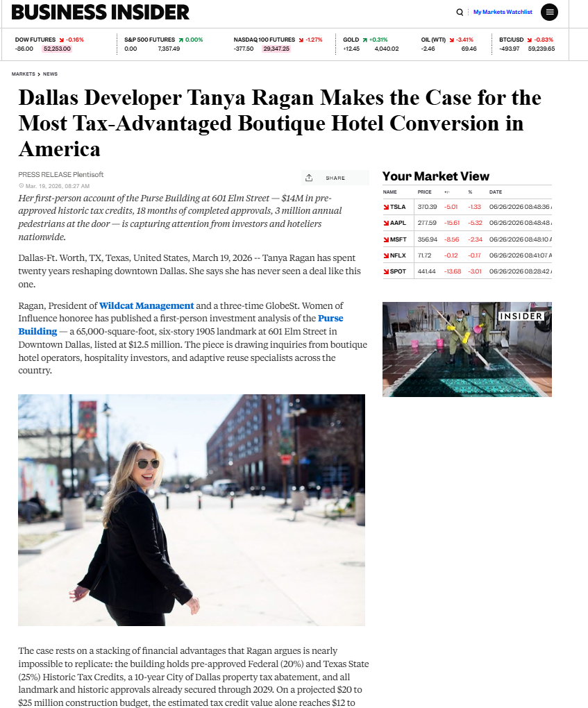Click the clock icon beside article date
The height and width of the screenshot is (708, 588).
(22, 185)
